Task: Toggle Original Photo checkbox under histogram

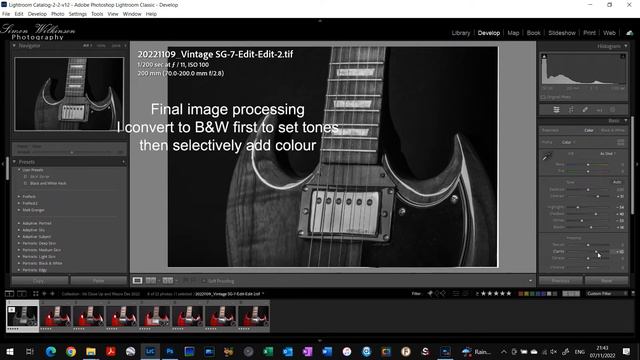Action: coord(543,97)
